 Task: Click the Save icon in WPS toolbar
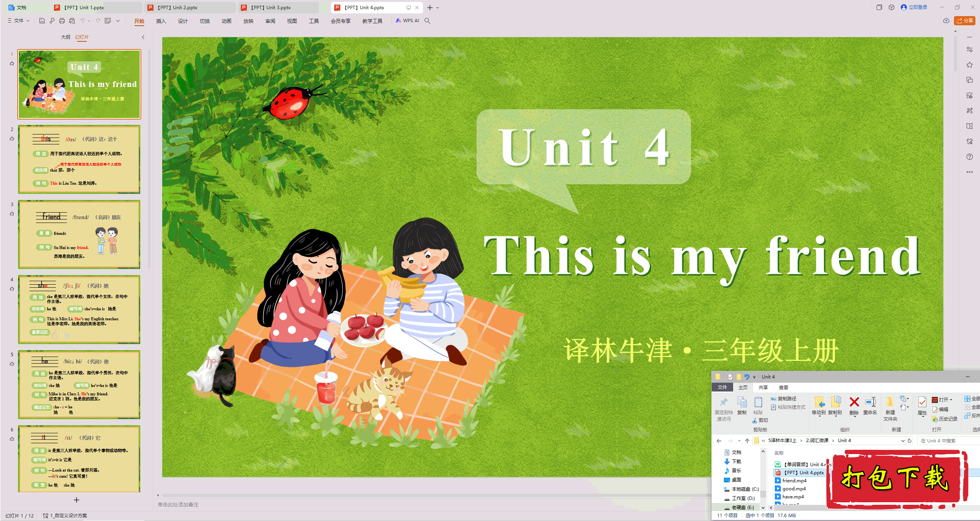[42, 21]
